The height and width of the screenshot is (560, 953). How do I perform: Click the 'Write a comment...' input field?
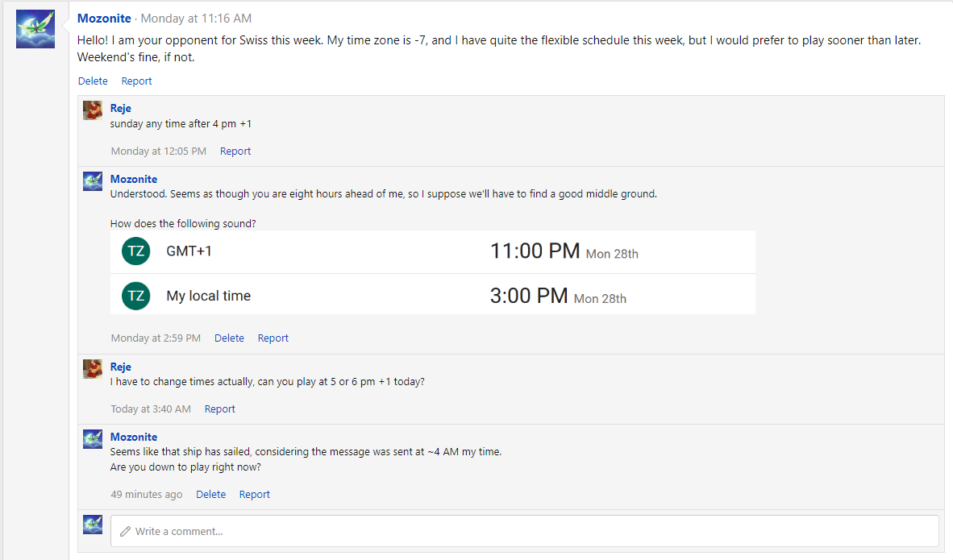524,531
